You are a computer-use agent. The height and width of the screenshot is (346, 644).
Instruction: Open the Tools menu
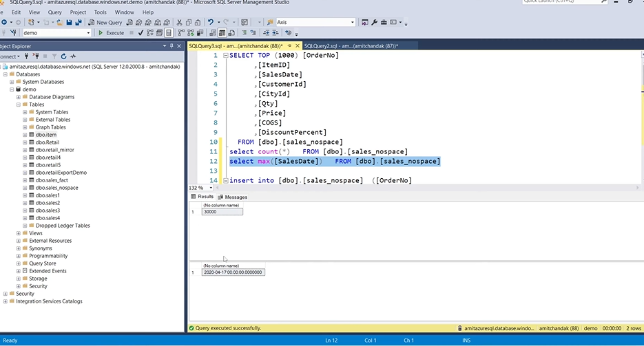[x=100, y=12]
